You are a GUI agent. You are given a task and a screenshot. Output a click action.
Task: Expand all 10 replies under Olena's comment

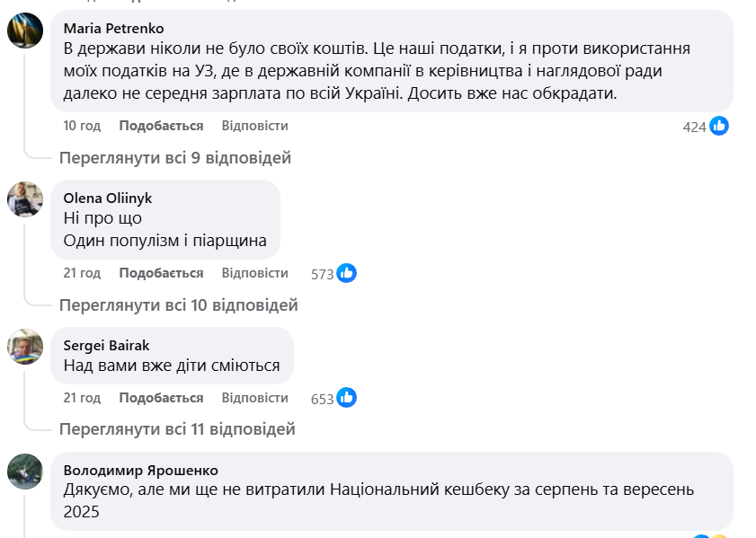[178, 305]
